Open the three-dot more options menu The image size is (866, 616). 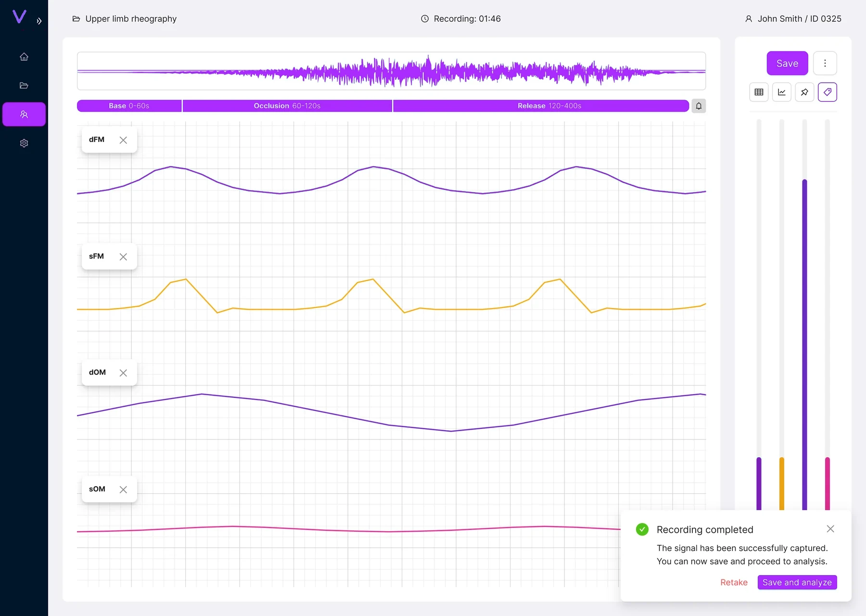825,63
